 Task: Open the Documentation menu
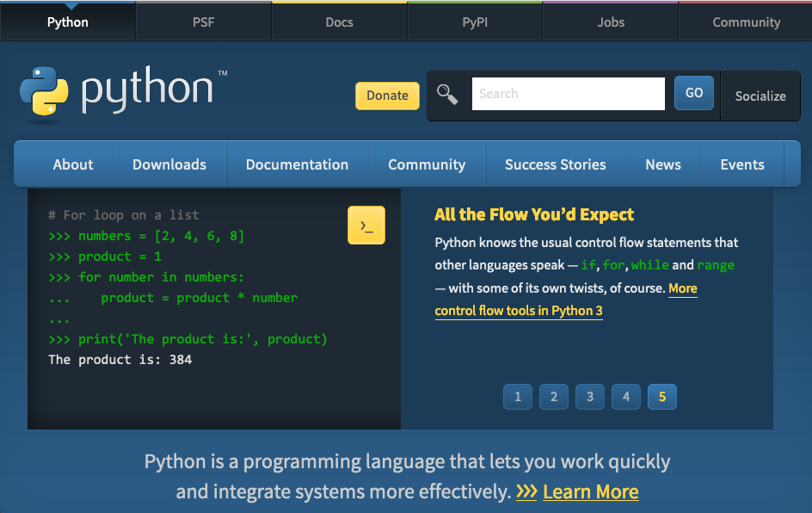pos(298,164)
